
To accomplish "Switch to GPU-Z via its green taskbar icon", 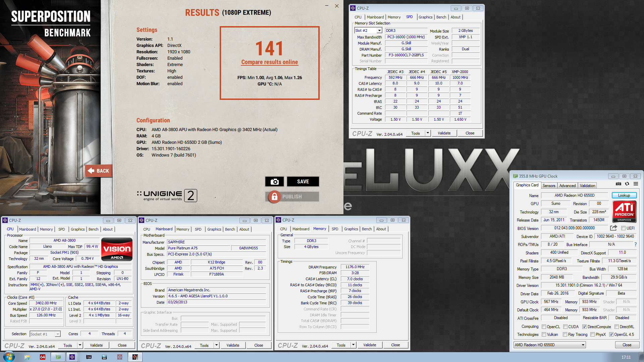I will [58, 357].
